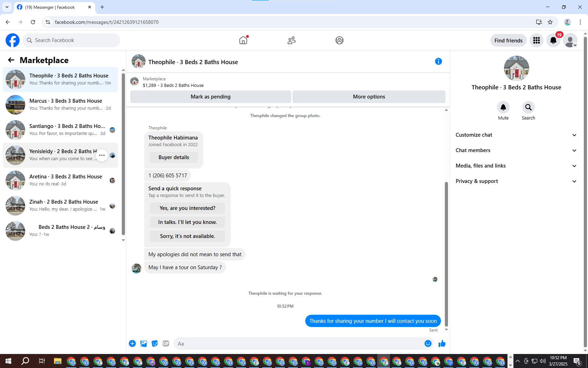
Task: Bookmark this page with star icon
Action: [550, 22]
